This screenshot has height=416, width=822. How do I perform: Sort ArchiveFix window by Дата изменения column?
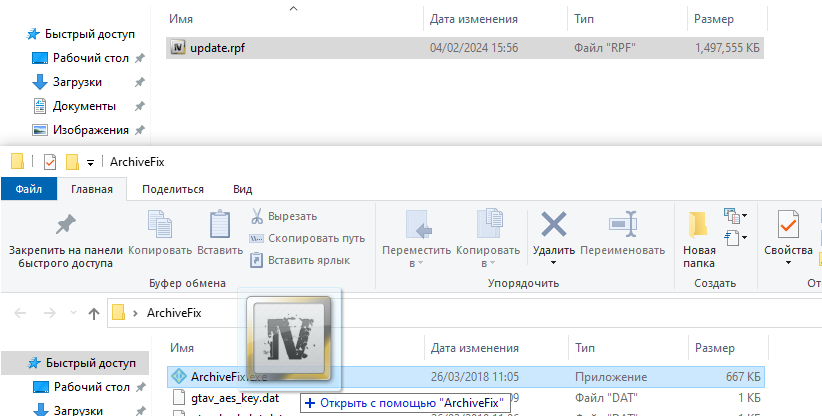point(474,348)
